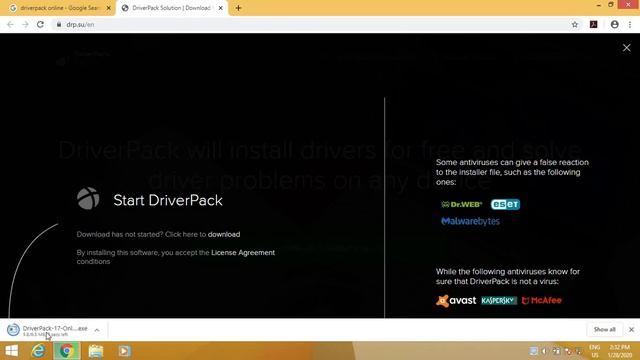The height and width of the screenshot is (360, 640).
Task: Open the Chrome profile account icon
Action: coord(614,24)
